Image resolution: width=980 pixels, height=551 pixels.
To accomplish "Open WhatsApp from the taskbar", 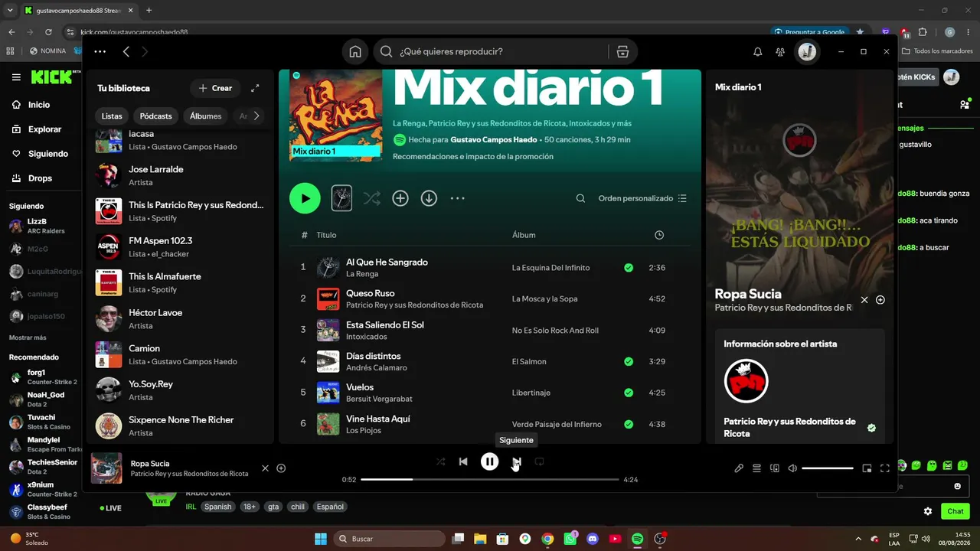I will point(570,539).
